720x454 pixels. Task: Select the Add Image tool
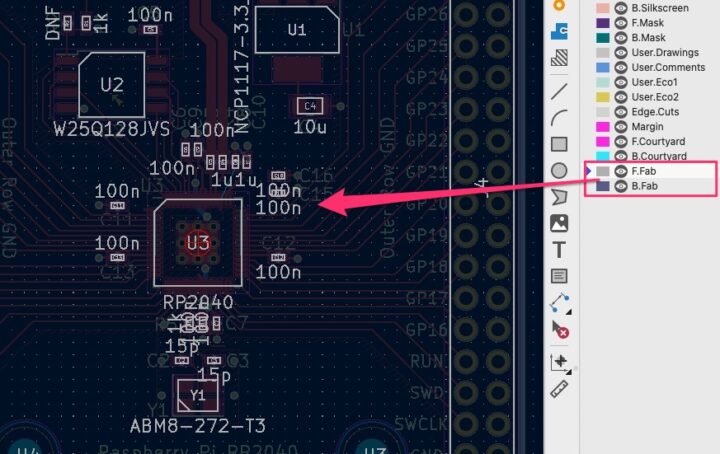(x=559, y=223)
